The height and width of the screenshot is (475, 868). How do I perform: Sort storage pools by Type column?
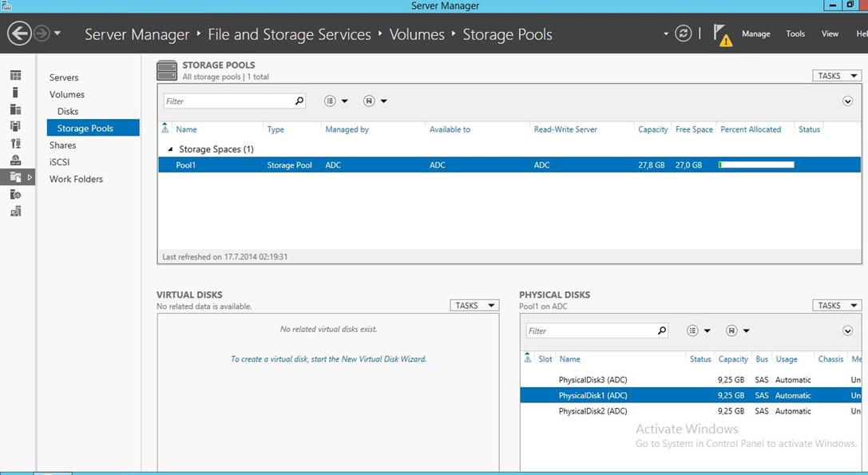point(275,129)
